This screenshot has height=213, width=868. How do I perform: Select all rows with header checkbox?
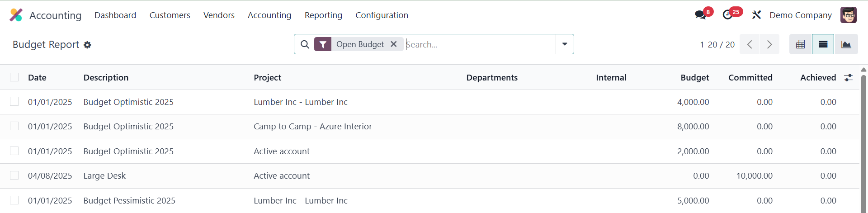click(14, 77)
